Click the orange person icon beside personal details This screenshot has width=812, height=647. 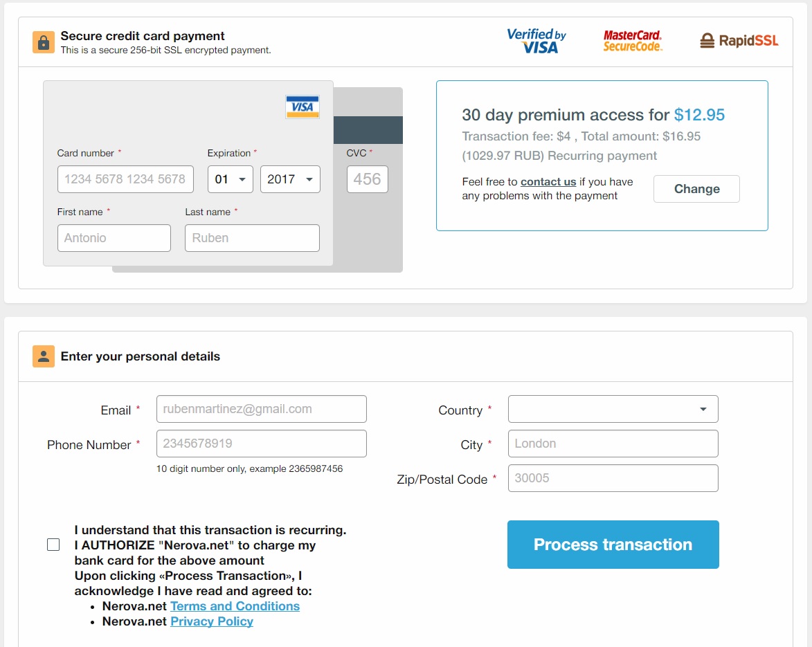coord(44,356)
